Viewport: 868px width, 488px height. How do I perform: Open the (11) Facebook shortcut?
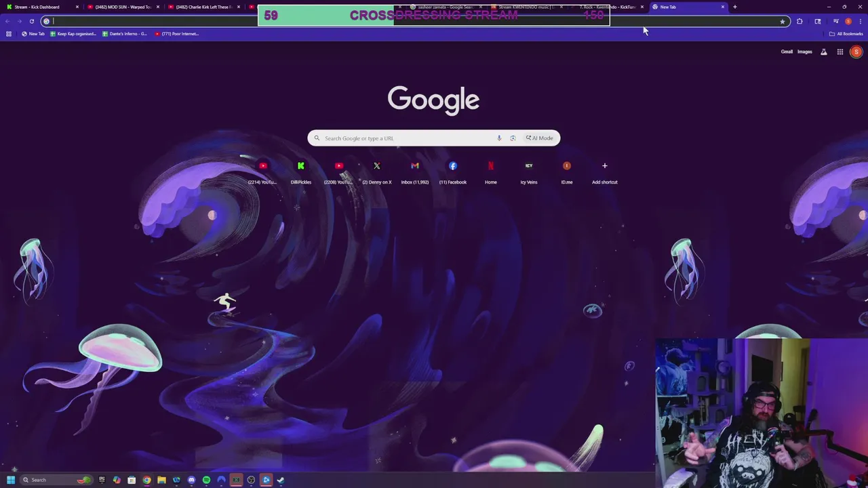pos(452,171)
